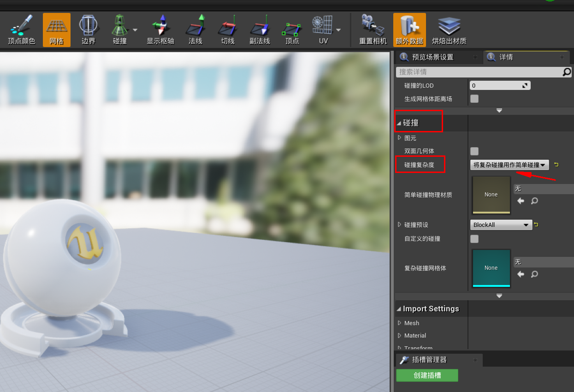
Task: Expand the Import Settings Mesh section
Action: pyautogui.click(x=411, y=323)
